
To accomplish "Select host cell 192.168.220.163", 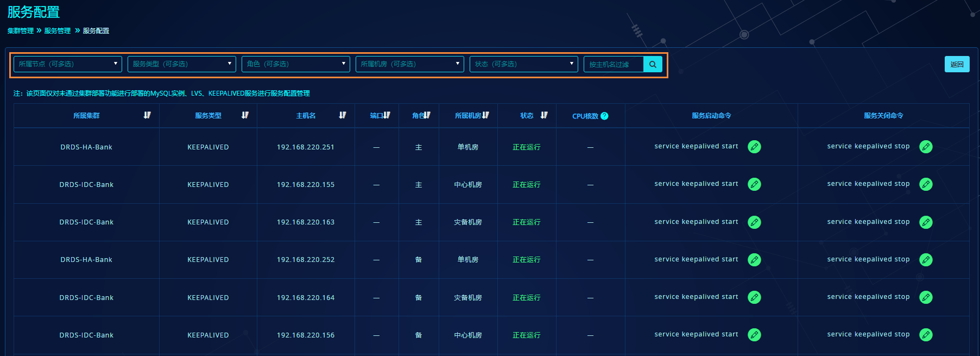I will point(306,222).
